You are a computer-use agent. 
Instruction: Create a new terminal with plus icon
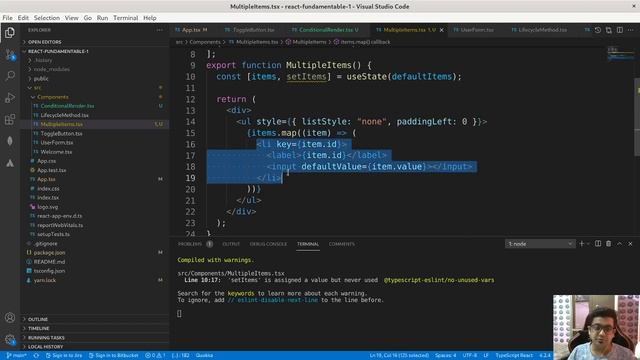[582, 244]
